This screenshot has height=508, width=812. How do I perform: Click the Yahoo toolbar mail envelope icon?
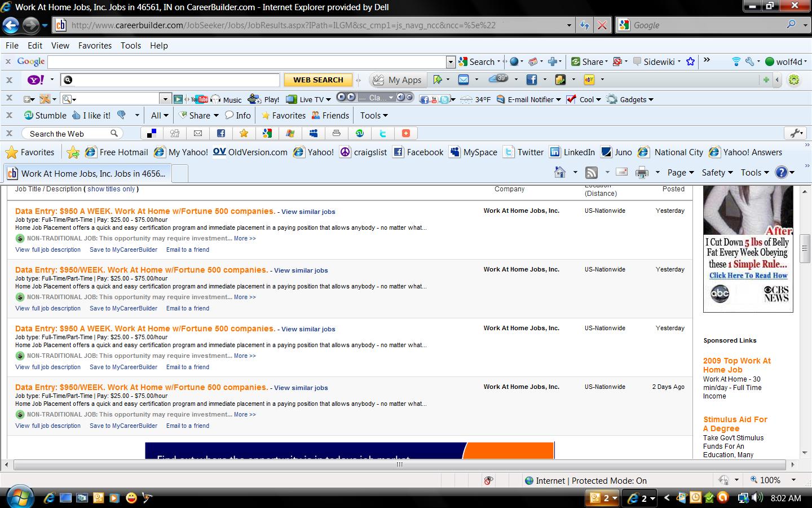pos(464,80)
